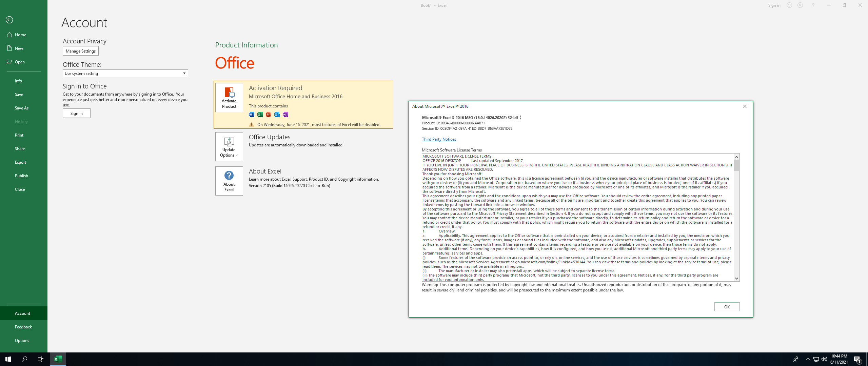Open the Update Options dropdown button
868x366 pixels.
click(229, 147)
